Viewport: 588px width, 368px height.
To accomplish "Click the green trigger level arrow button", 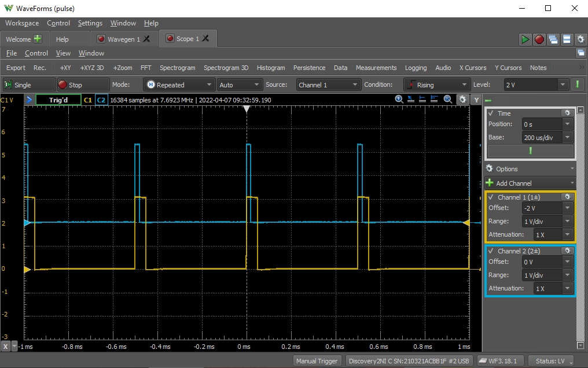I will click(578, 84).
